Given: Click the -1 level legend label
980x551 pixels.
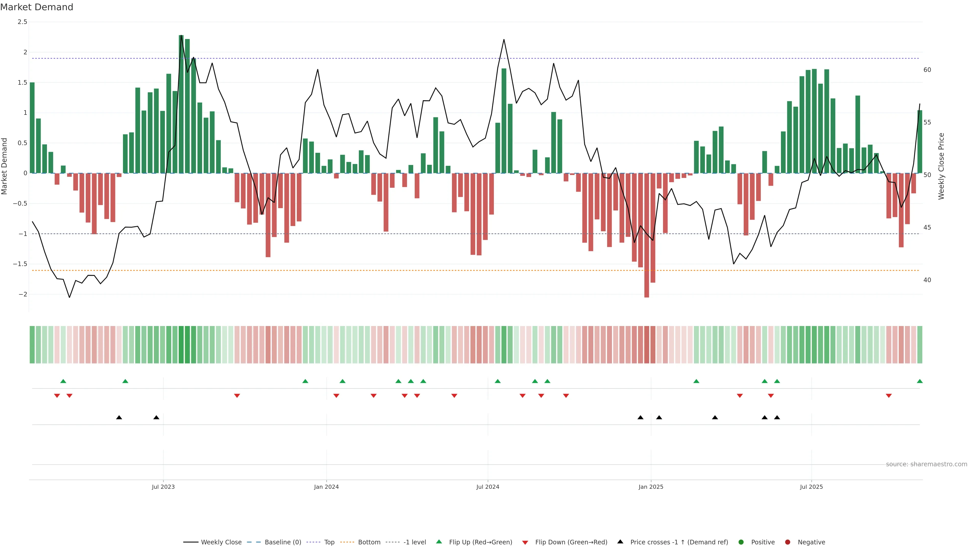Looking at the screenshot, I should coord(414,542).
